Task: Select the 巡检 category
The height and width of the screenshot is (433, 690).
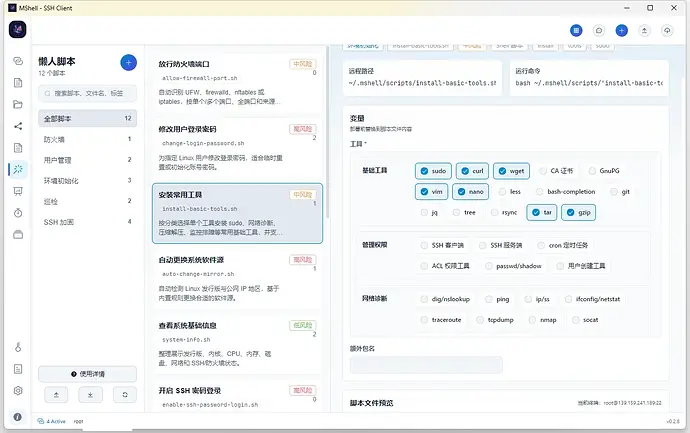Action: point(88,202)
